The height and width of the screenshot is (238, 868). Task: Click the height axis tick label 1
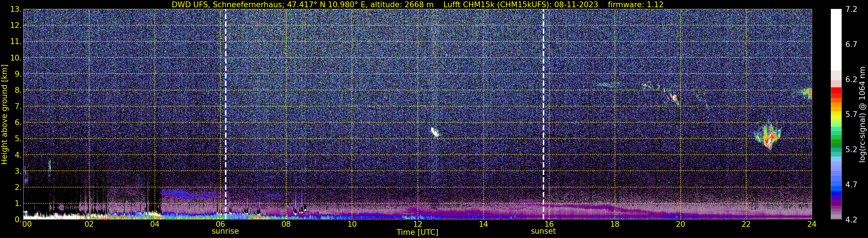pos(18,204)
